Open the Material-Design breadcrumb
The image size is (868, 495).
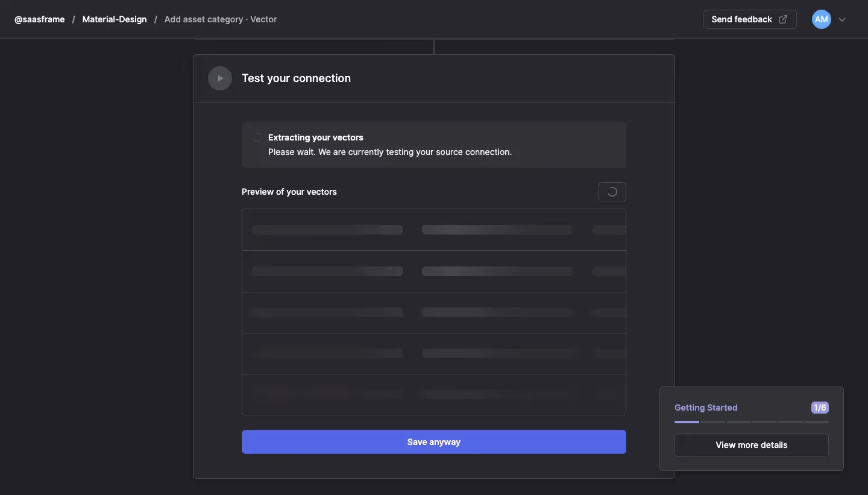[114, 19]
